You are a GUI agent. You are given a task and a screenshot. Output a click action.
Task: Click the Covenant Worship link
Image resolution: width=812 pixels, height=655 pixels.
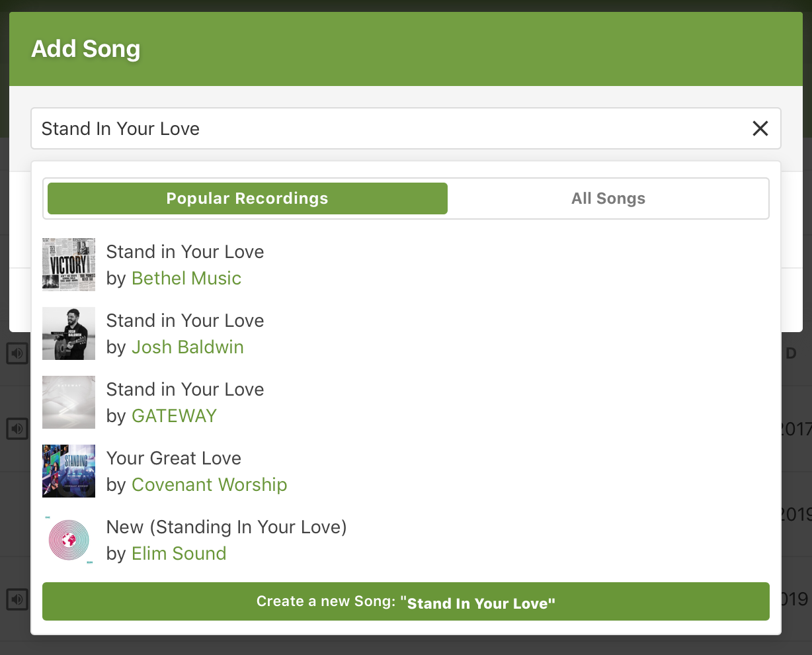[209, 485]
